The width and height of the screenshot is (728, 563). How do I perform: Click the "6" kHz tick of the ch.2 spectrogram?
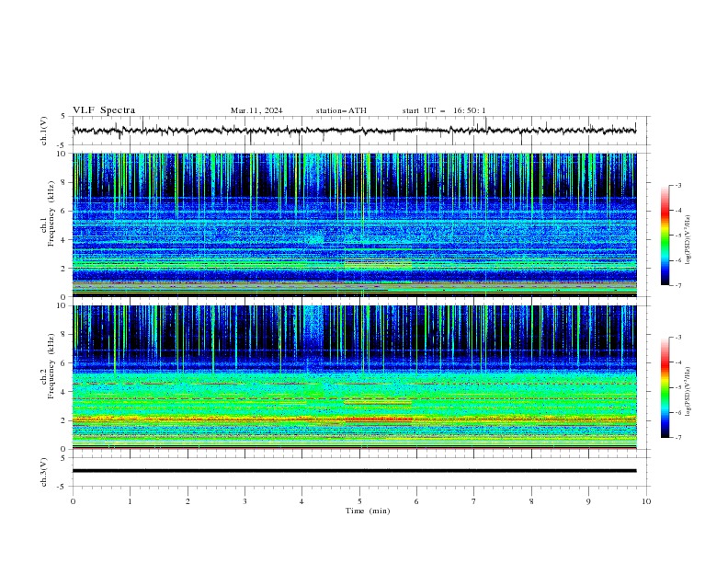tap(64, 363)
